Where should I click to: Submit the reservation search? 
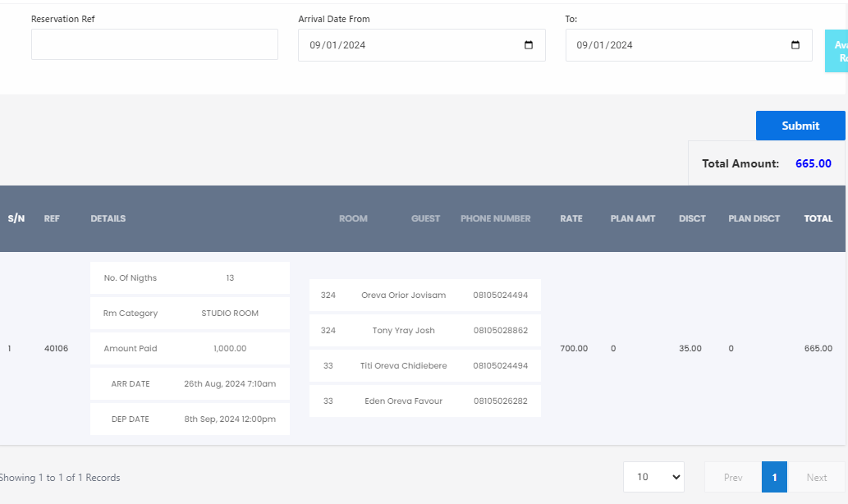coord(800,126)
